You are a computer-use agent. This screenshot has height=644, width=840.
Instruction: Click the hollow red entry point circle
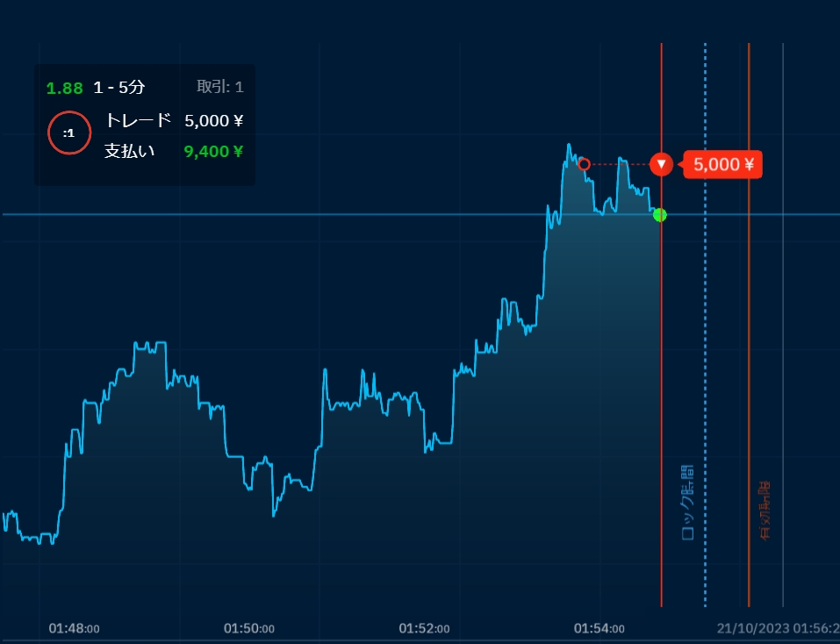point(585,164)
